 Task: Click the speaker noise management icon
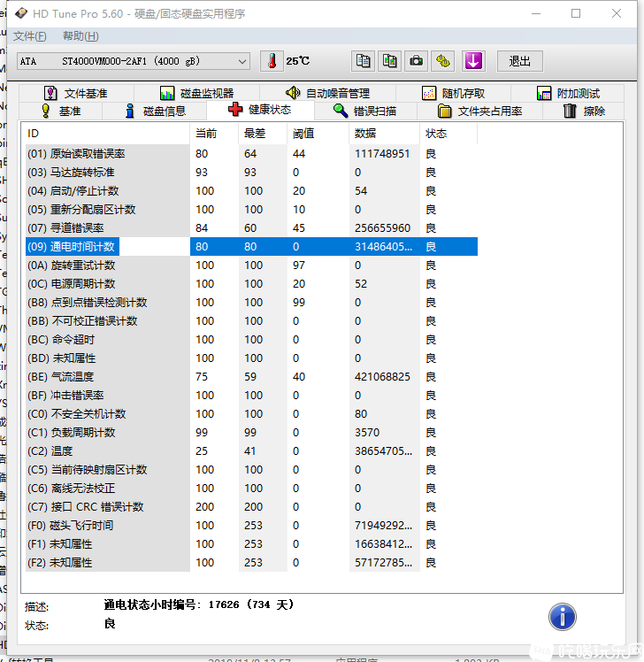click(x=293, y=92)
